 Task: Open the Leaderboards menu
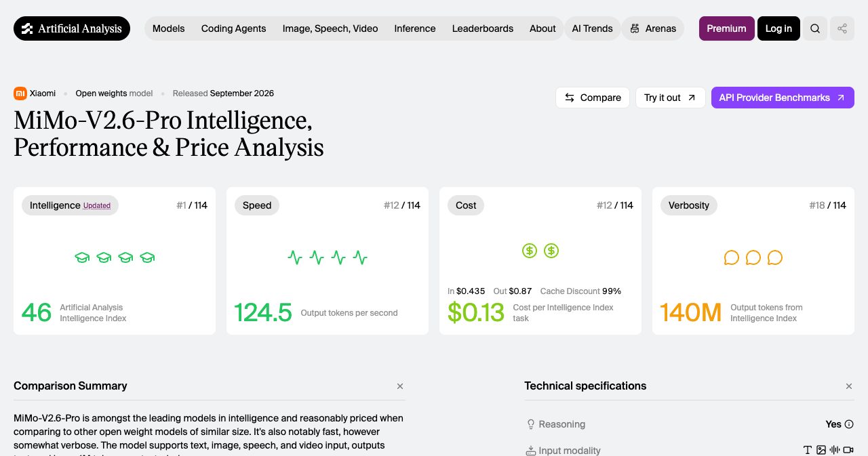pos(483,28)
